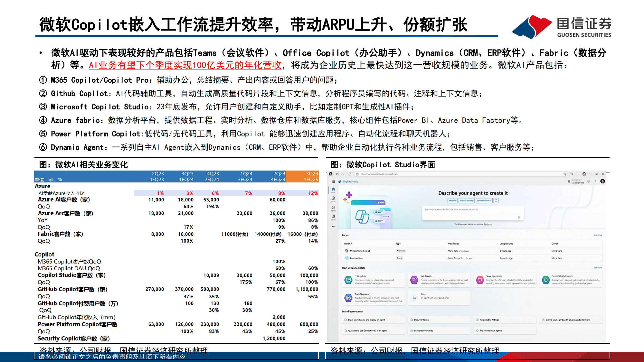Click the GitHub Copilot value 1,190,000
The image size is (644, 362).
307,289
